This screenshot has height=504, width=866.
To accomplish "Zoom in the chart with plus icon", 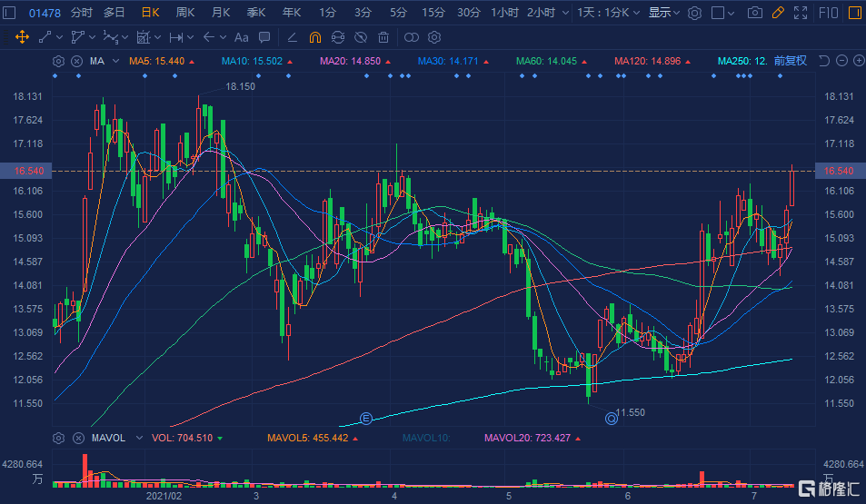I will (857, 61).
